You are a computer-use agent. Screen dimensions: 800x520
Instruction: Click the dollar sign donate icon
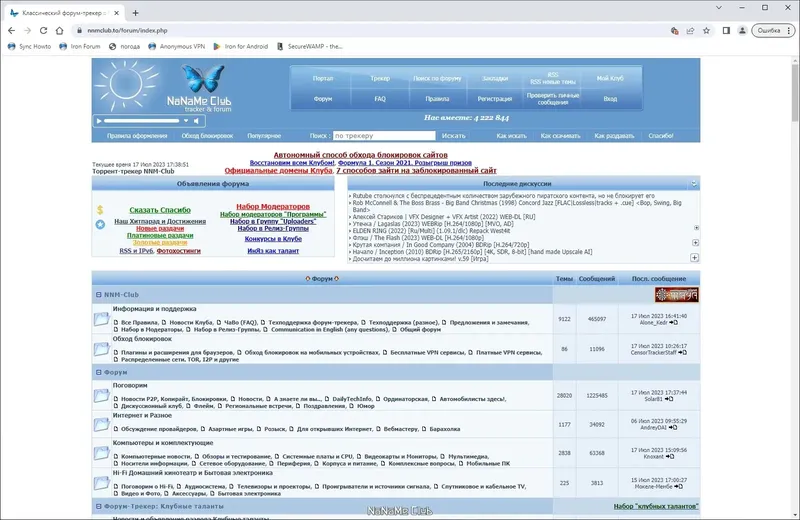coord(100,210)
